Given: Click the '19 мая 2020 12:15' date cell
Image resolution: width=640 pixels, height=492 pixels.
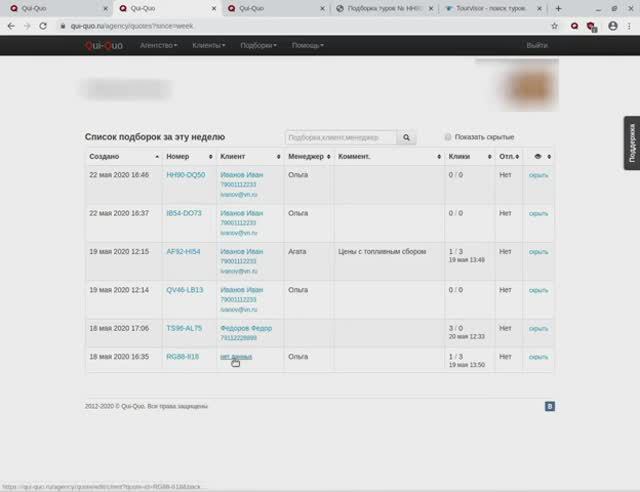Looking at the screenshot, I should pos(119,252).
